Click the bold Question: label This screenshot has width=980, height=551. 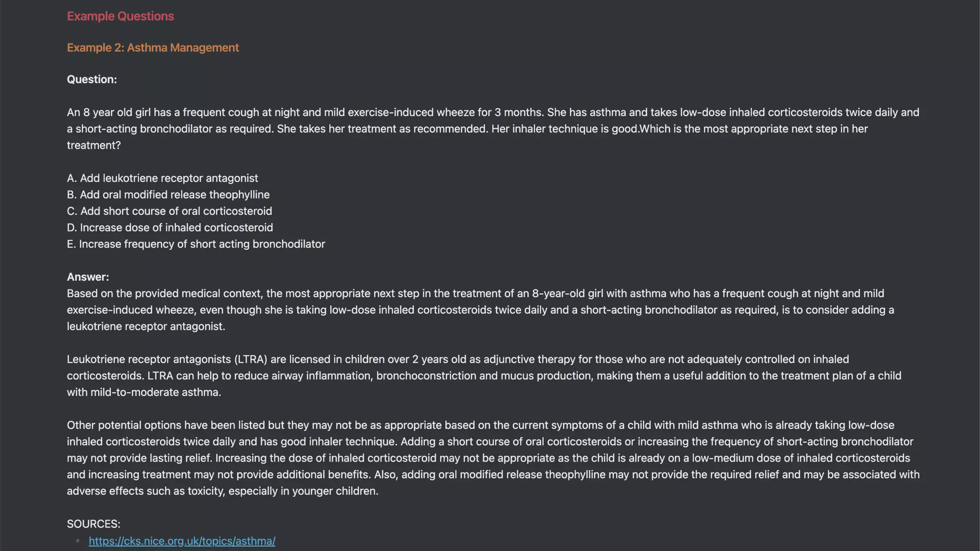pos(92,79)
